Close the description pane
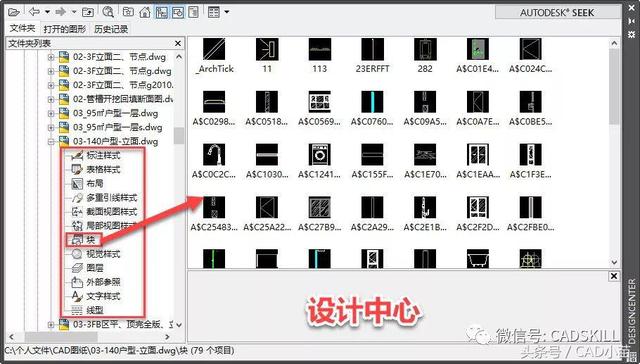 pyautogui.click(x=614, y=276)
